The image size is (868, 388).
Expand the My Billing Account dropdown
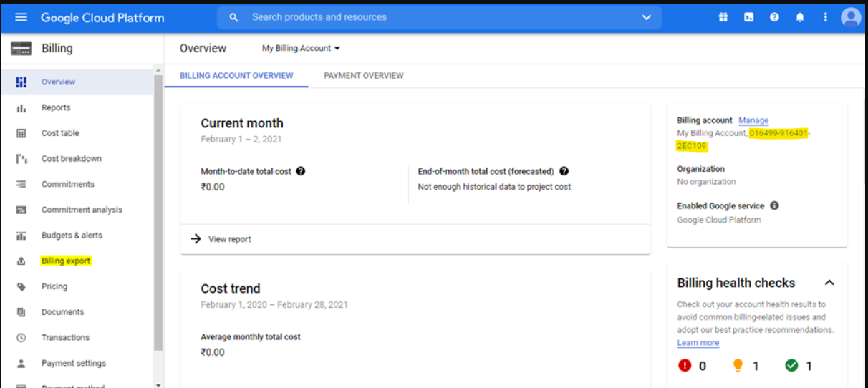[301, 48]
